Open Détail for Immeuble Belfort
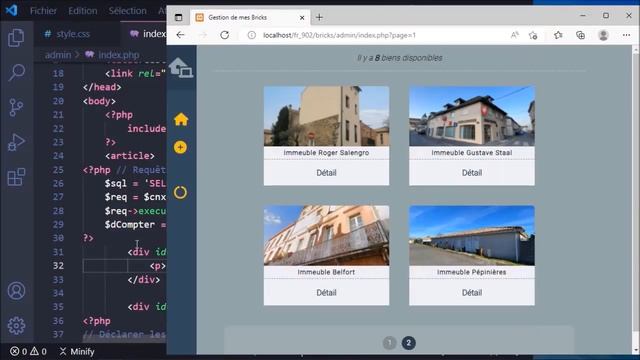Image resolution: width=640 pixels, height=360 pixels. (x=326, y=293)
